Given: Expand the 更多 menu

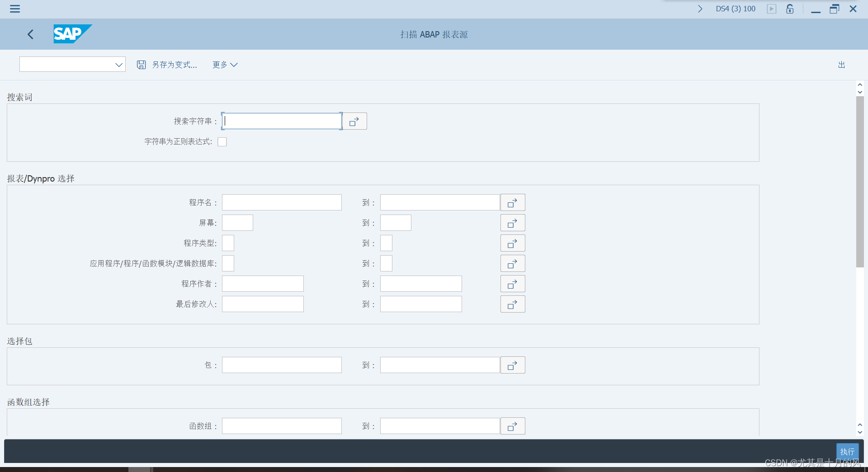Looking at the screenshot, I should point(225,65).
